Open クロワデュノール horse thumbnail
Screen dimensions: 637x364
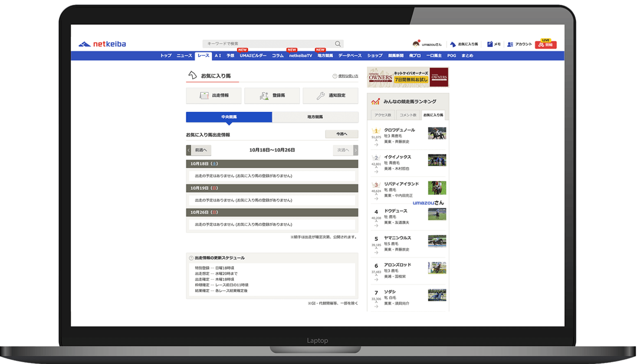(x=437, y=133)
